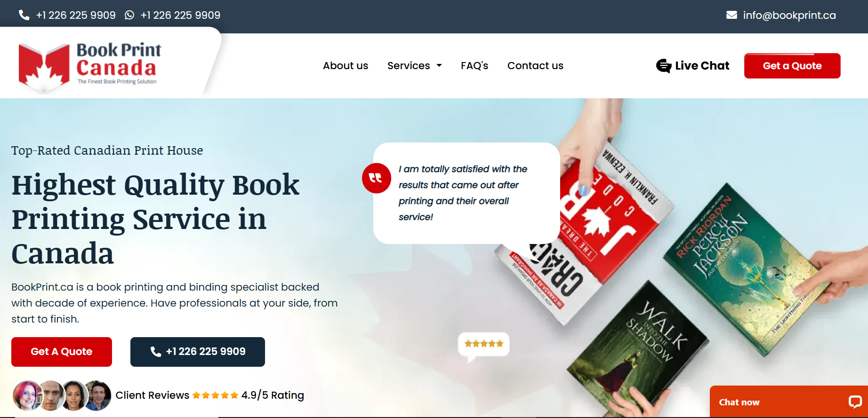
Task: Click the Live Chat speech bubble icon
Action: click(664, 66)
